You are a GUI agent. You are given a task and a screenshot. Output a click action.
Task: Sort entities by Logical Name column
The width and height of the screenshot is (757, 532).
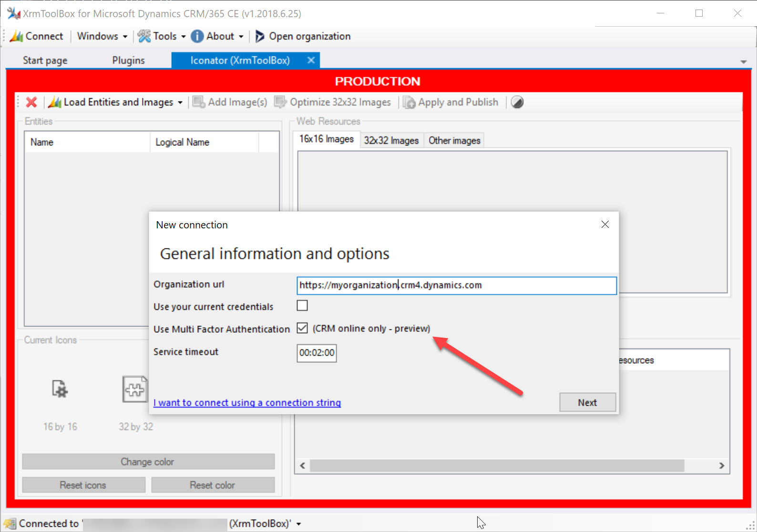click(205, 142)
